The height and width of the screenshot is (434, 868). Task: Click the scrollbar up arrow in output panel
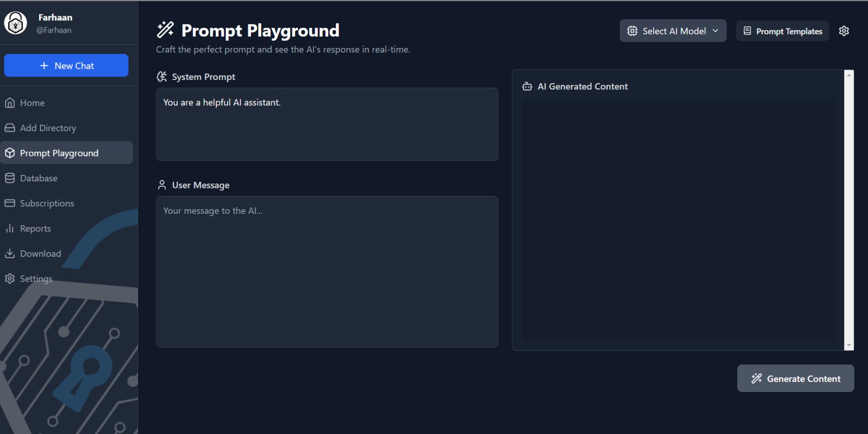(x=849, y=75)
